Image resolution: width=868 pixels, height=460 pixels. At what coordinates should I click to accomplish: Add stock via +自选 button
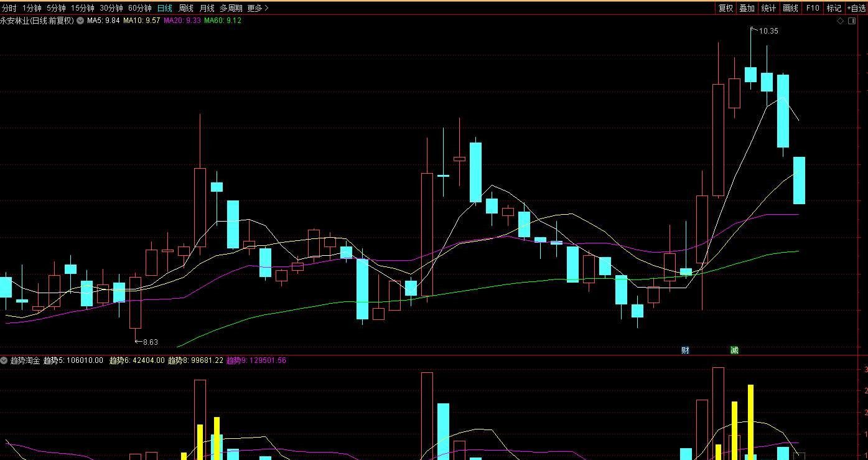pyautogui.click(x=856, y=8)
